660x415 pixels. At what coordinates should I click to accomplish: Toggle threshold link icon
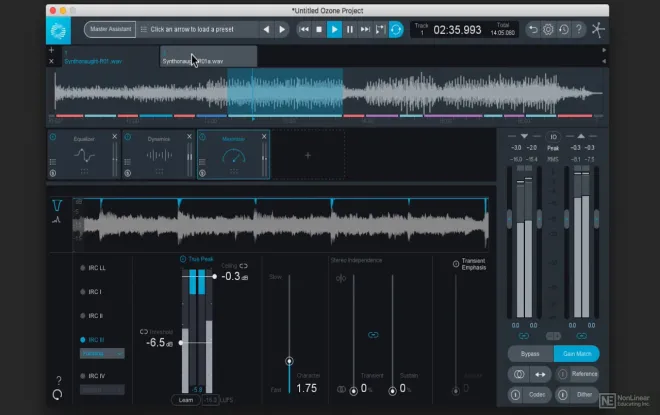144,332
